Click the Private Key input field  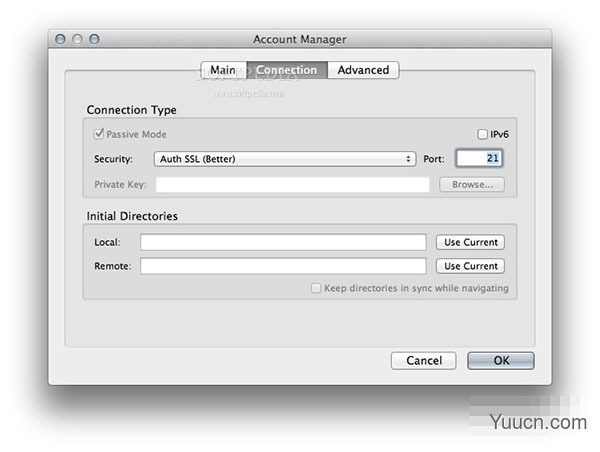pos(292,184)
